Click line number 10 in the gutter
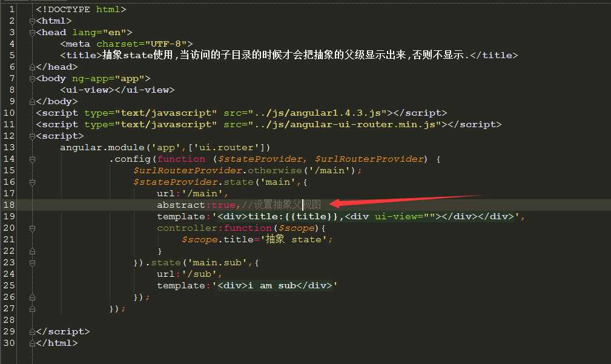The width and height of the screenshot is (611, 364). click(9, 113)
